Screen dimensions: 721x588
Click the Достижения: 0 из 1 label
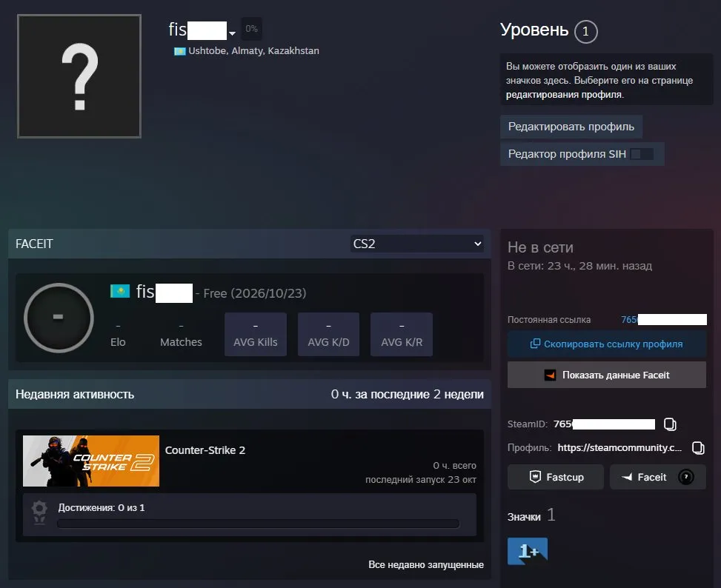pos(102,507)
